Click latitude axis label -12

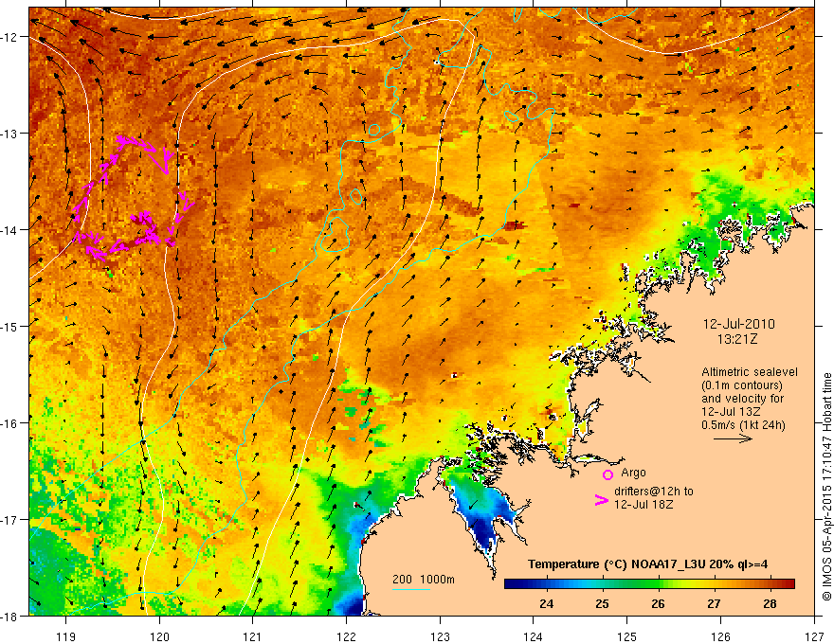(x=9, y=37)
